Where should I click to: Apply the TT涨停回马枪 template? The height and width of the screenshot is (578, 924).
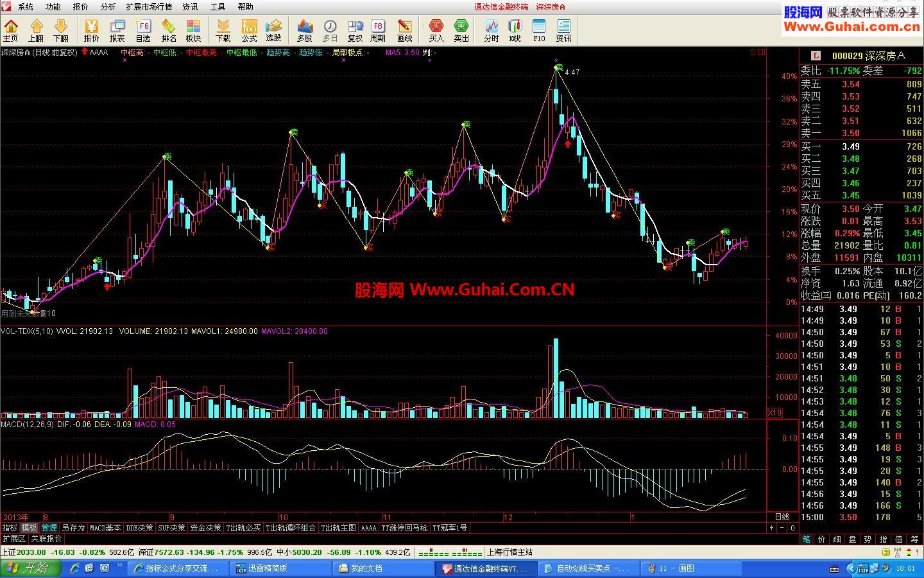[404, 528]
